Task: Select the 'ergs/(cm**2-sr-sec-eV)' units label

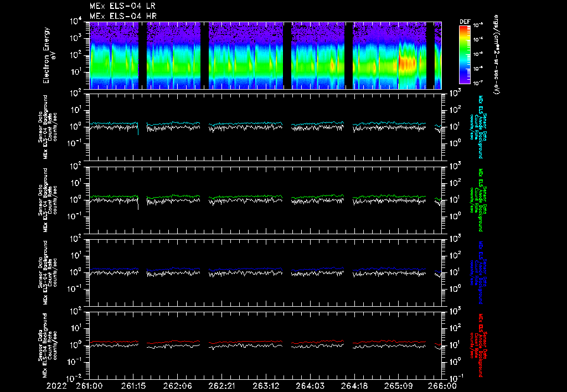Action: tap(497, 55)
